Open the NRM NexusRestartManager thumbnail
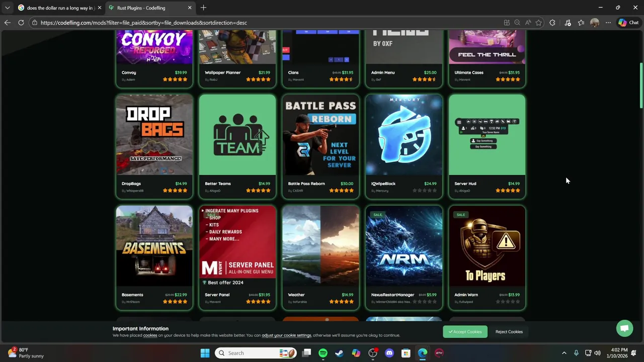This screenshot has height=362, width=644. (404, 246)
